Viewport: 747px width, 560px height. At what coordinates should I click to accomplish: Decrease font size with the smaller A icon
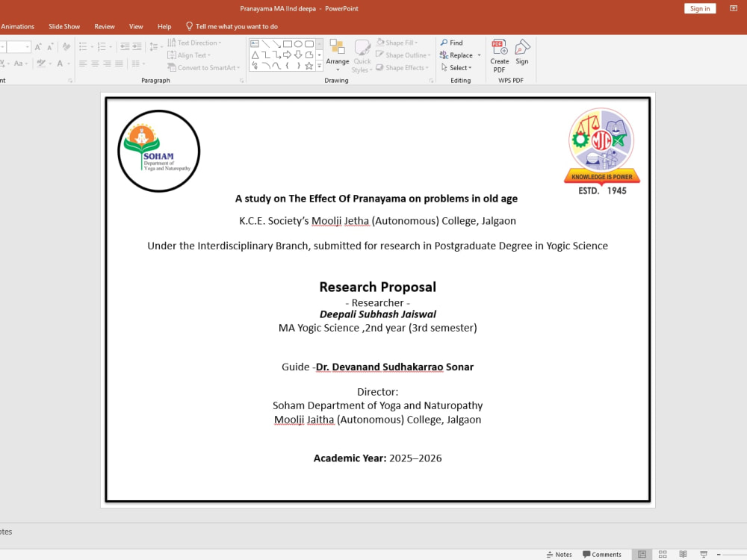[50, 46]
